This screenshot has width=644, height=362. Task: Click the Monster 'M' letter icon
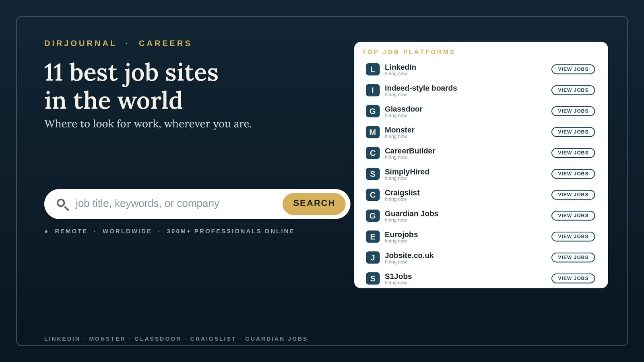coord(373,132)
